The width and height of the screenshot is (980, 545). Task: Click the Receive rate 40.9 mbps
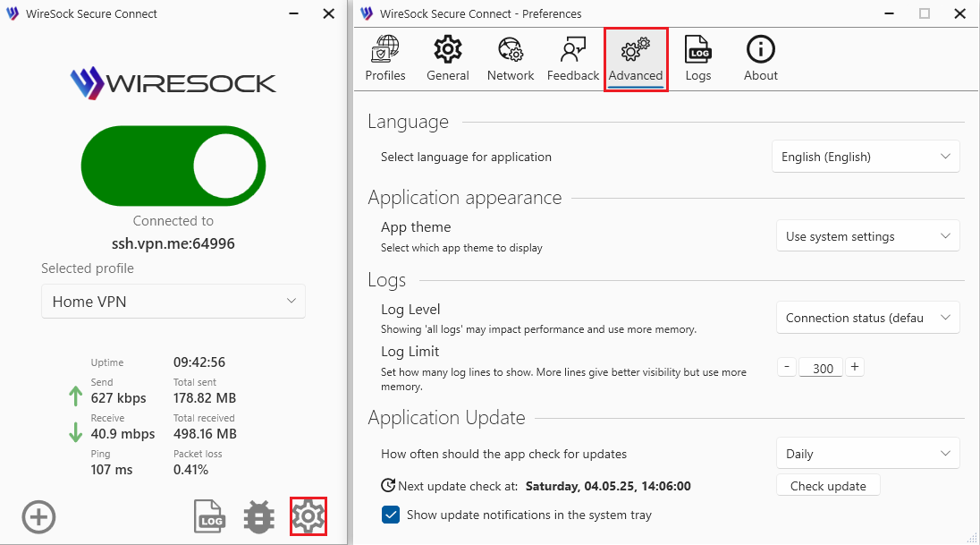coord(122,434)
